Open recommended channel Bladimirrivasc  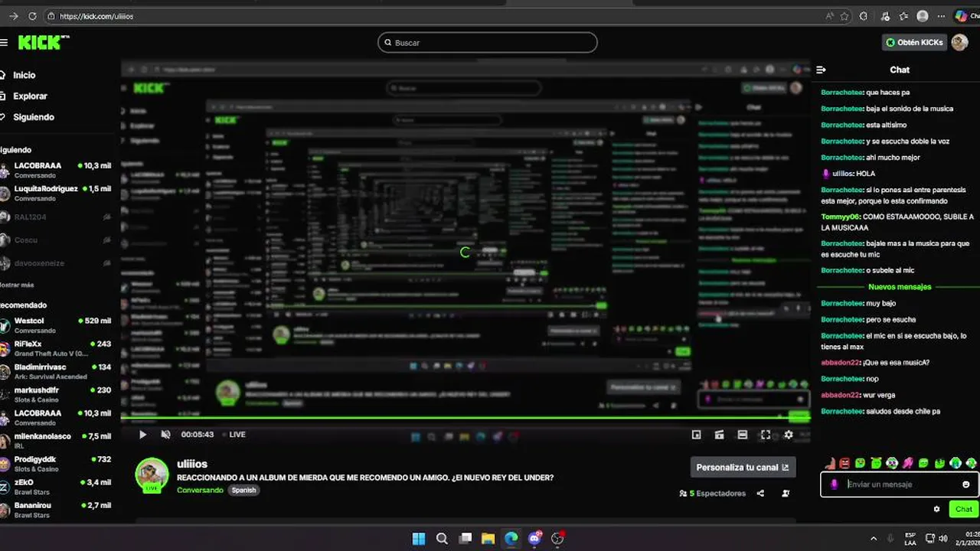click(x=55, y=371)
